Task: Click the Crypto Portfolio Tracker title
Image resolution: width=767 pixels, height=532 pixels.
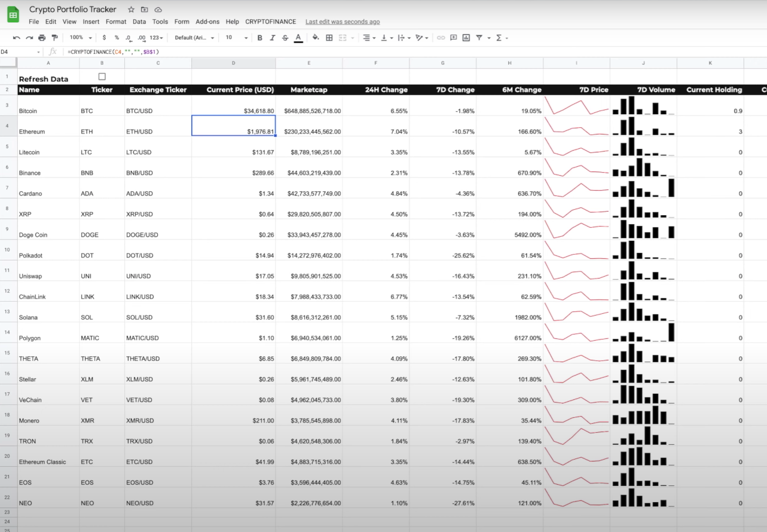Action: tap(72, 10)
